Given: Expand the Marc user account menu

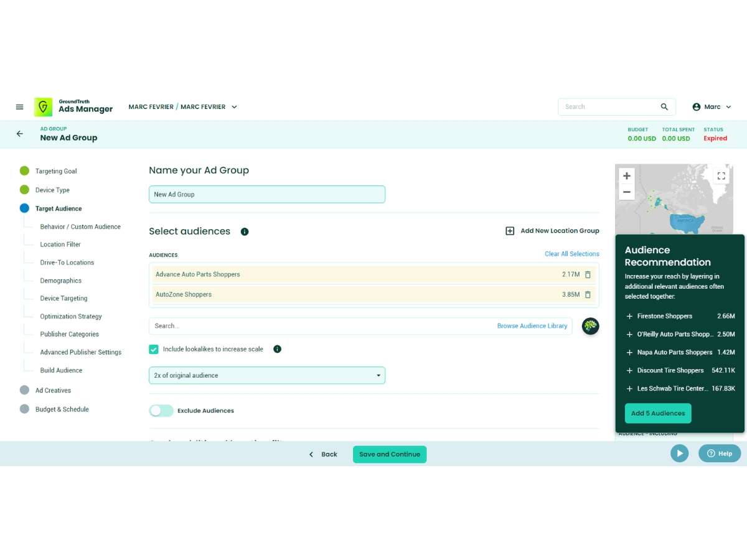Looking at the screenshot, I should pos(712,107).
